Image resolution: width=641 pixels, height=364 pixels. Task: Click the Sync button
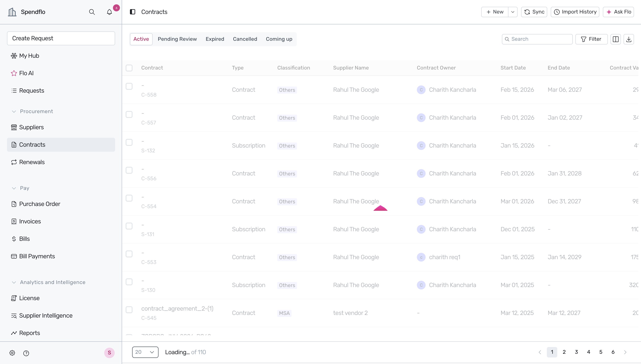534,12
